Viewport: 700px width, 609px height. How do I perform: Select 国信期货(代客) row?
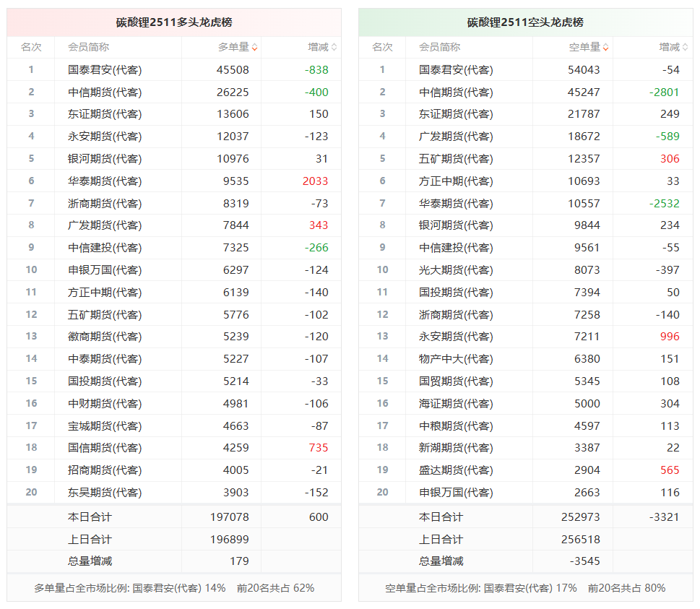174,448
